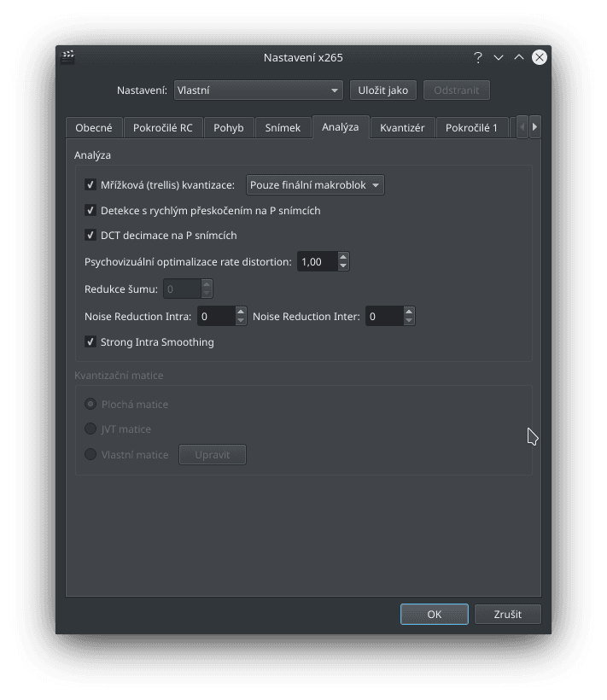Click the Uložit jako button
Image resolution: width=607 pixels, height=700 pixels.
[x=383, y=90]
